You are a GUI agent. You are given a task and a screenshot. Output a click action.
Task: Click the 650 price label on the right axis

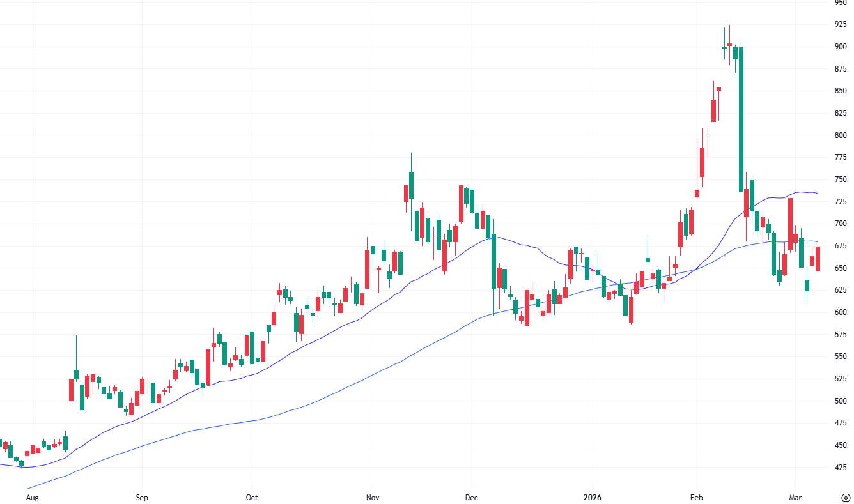pyautogui.click(x=839, y=267)
